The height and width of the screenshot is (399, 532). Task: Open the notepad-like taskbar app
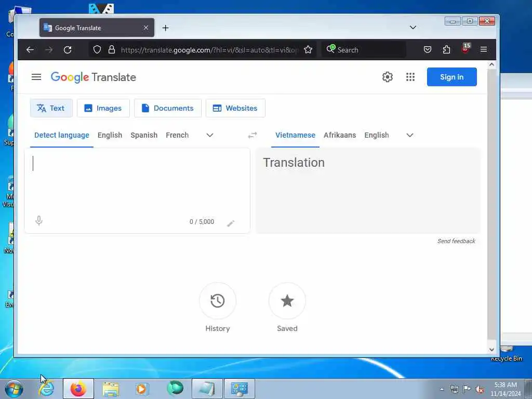[207, 389]
